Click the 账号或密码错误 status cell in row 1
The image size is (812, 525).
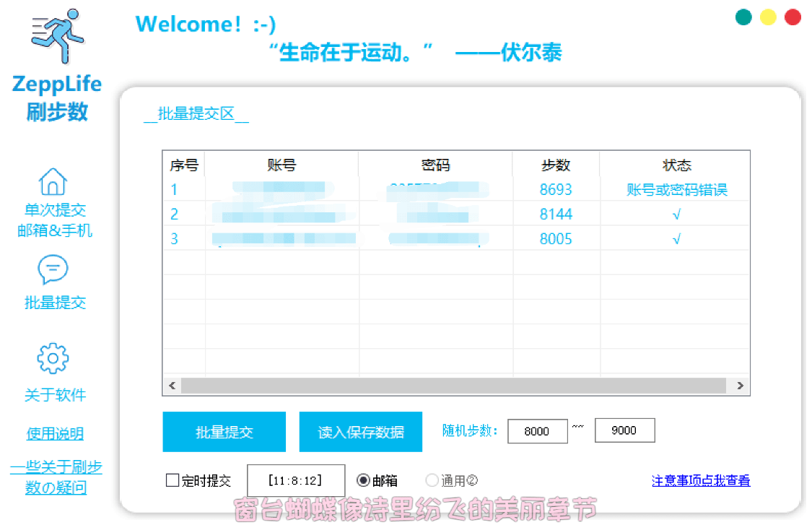pyautogui.click(x=677, y=189)
